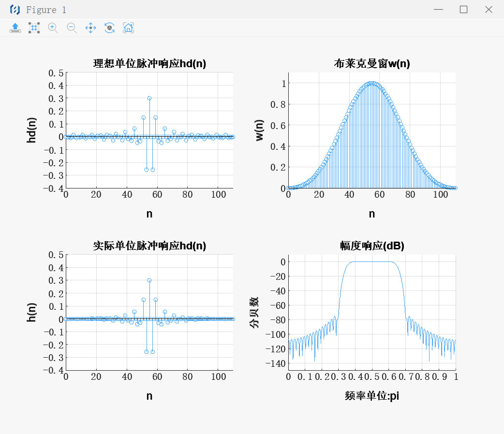Click the peak of the Blackman window curve
This screenshot has width=504, height=434.
click(371, 83)
